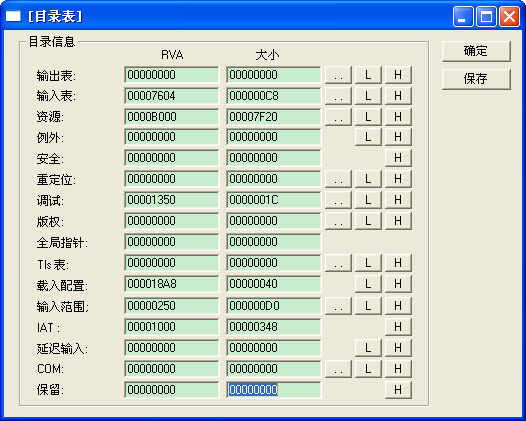The width and height of the screenshot is (526, 421).
Task: Click the H button for 安全 row
Action: click(x=398, y=158)
